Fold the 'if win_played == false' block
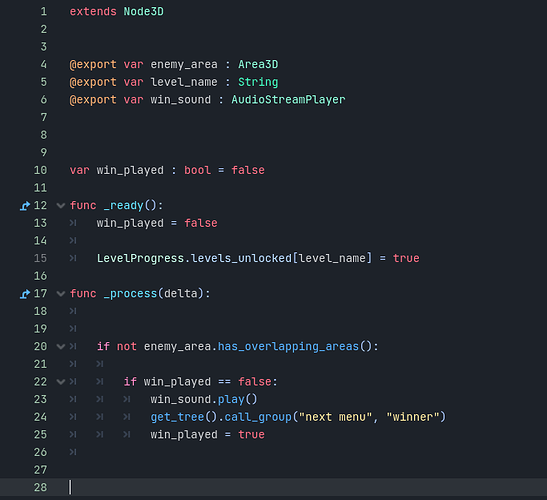The height and width of the screenshot is (500, 547). point(61,382)
